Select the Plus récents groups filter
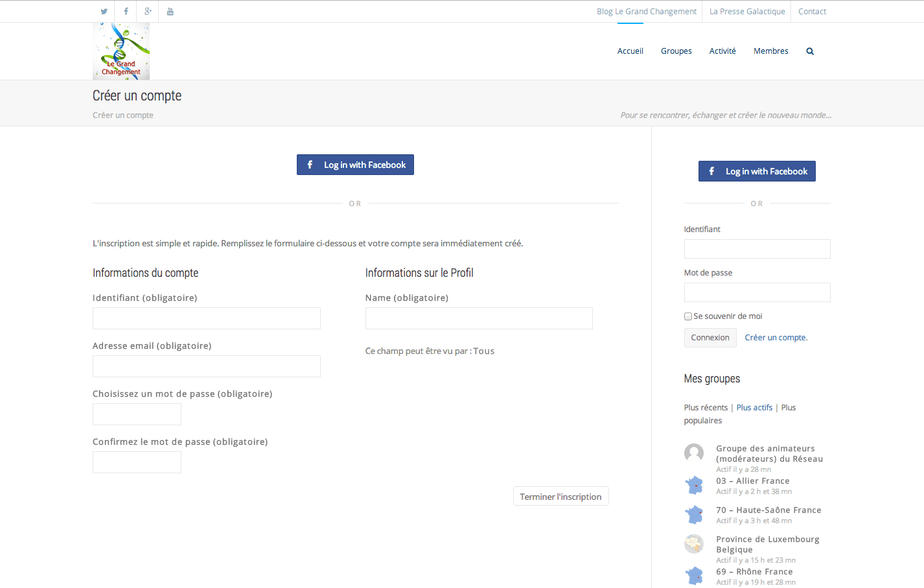The height and width of the screenshot is (588, 924). [706, 408]
